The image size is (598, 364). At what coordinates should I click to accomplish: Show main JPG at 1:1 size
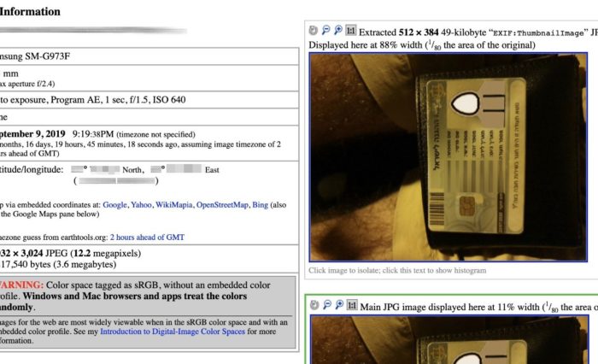[x=352, y=305]
